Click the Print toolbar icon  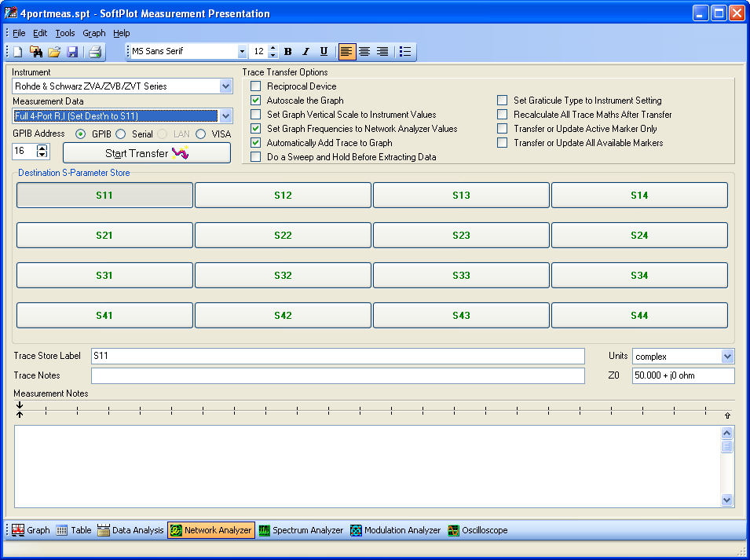point(95,52)
